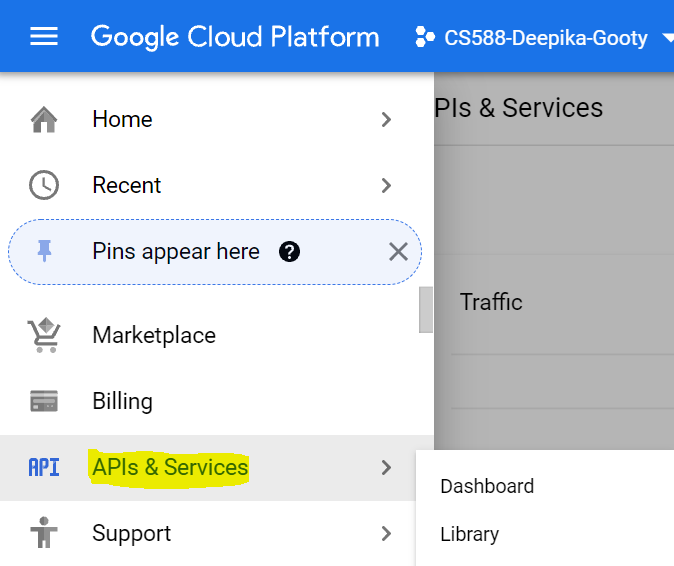The height and width of the screenshot is (566, 674).
Task: Click the blue pin icon
Action: 44,251
